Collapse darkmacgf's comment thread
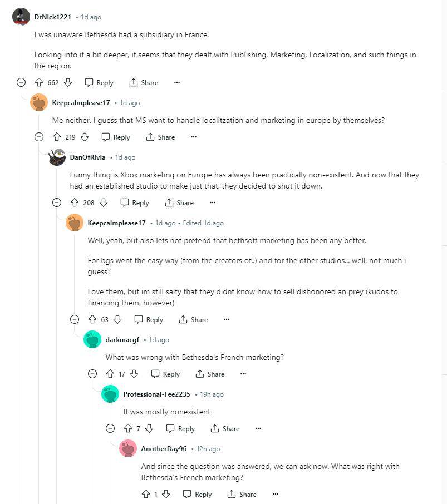The width and height of the screenshot is (447, 504). click(x=92, y=374)
